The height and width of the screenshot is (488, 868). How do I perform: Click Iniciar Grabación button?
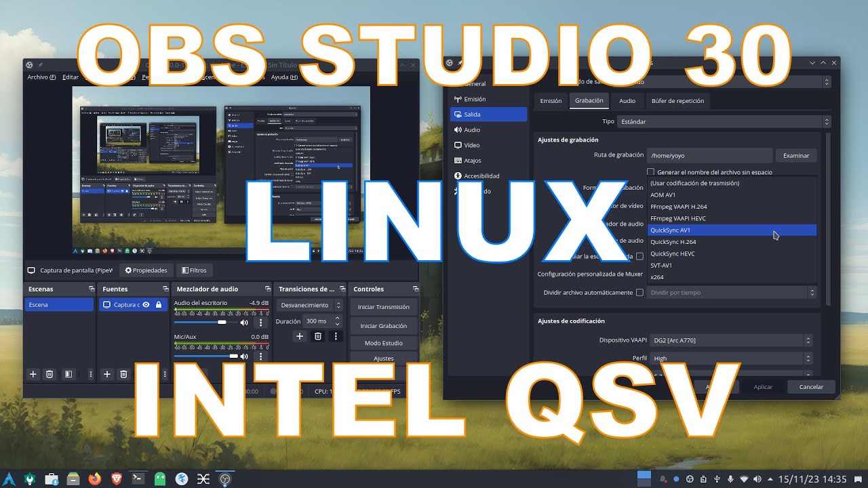[x=384, y=326]
